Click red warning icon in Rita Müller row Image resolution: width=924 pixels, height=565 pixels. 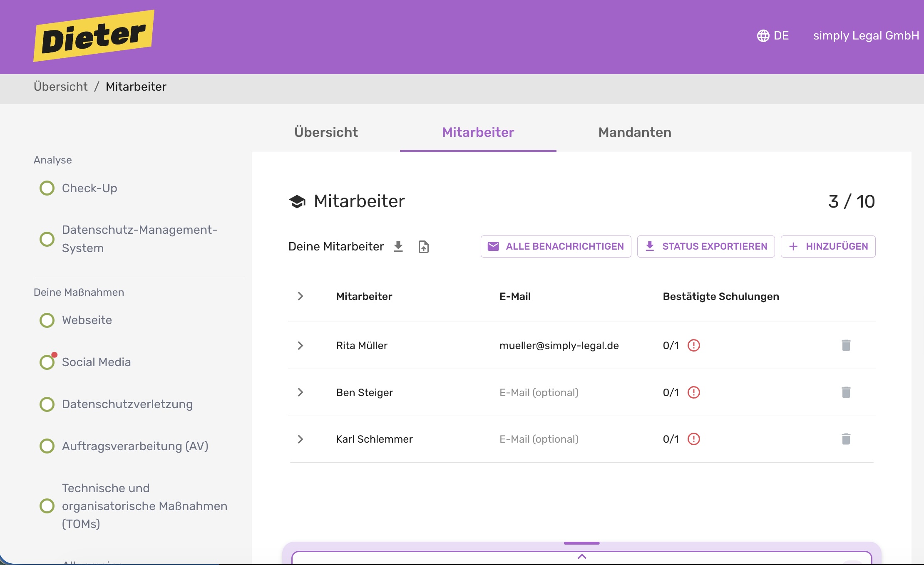[x=693, y=345]
